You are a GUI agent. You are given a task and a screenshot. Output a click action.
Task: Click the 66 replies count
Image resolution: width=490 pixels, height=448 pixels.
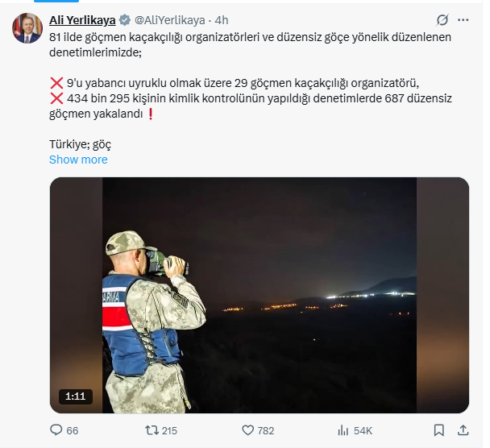(73, 430)
